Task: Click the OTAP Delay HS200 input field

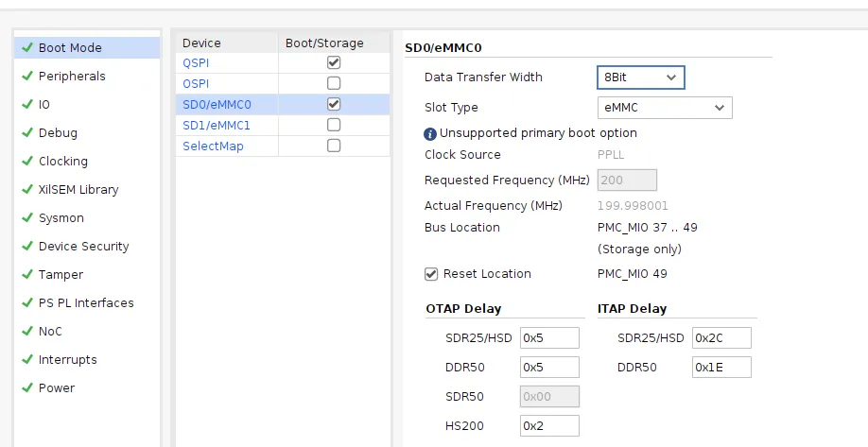Action: click(x=549, y=426)
